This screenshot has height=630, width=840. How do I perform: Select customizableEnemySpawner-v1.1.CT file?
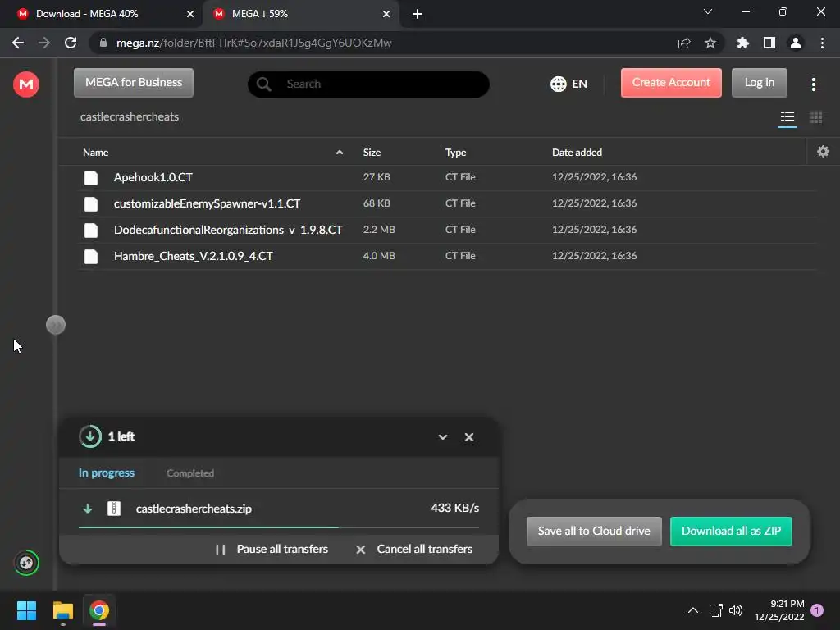click(447, 203)
